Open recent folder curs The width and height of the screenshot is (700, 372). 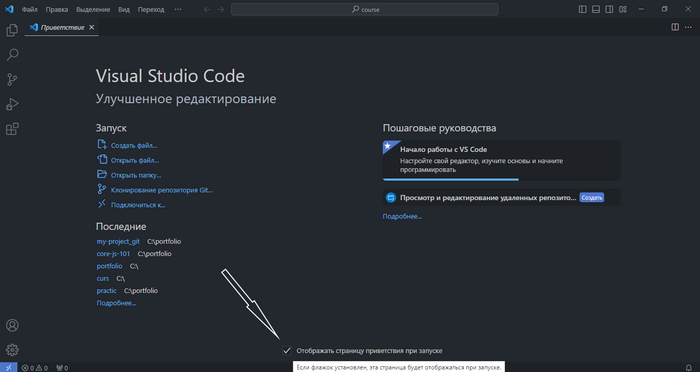click(103, 278)
